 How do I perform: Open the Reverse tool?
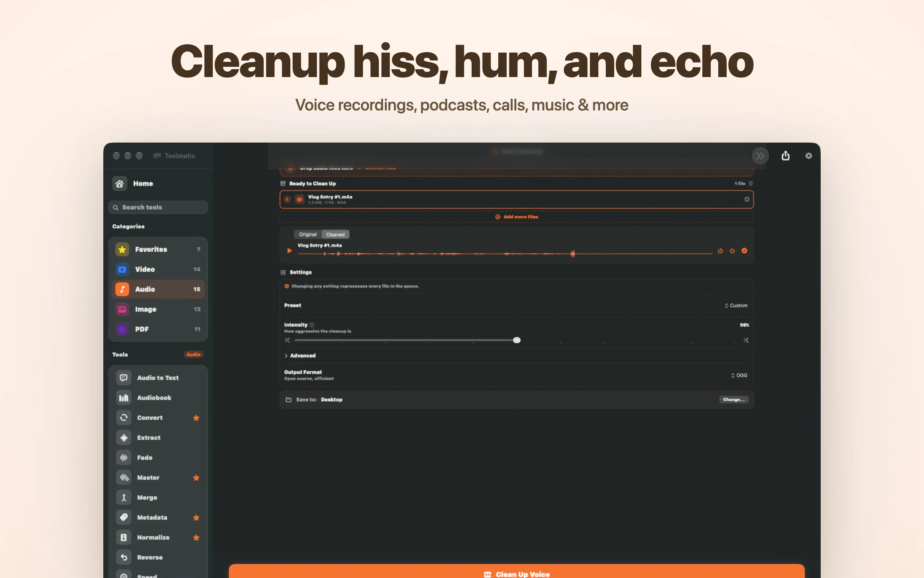tap(158, 557)
